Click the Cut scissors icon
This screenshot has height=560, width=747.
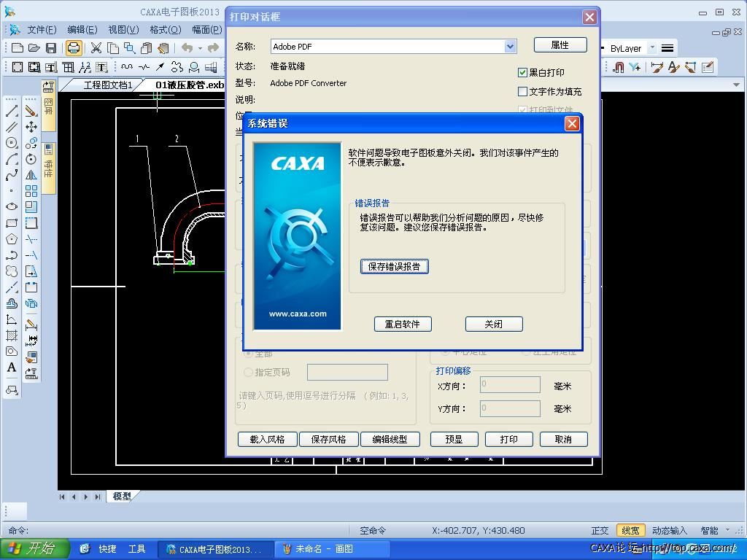coord(96,47)
